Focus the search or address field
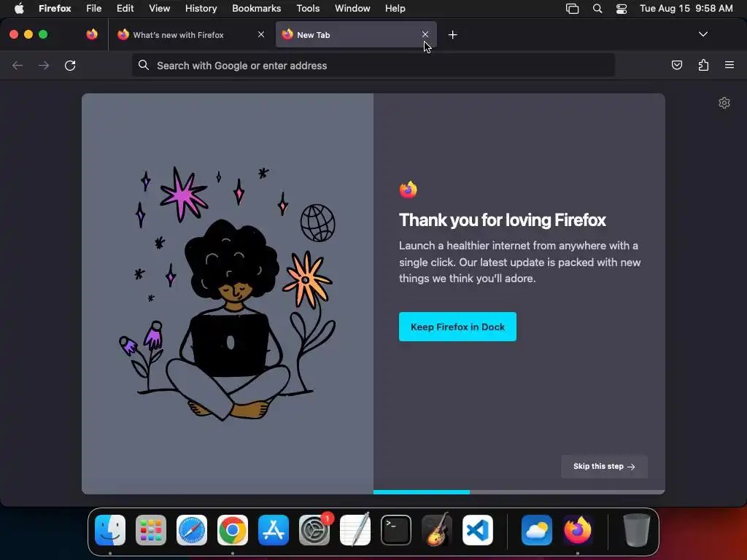The width and height of the screenshot is (747, 560). 373,65
